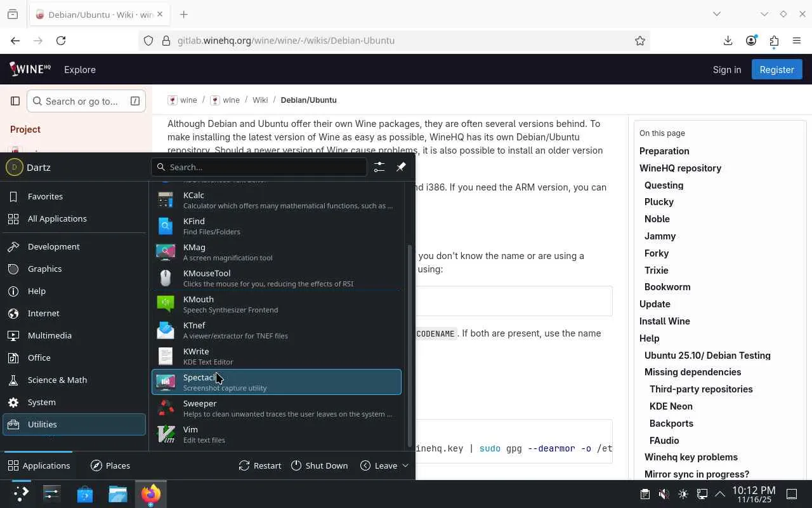This screenshot has height=508, width=812.
Task: Click Firefox reload page button
Action: 61,41
